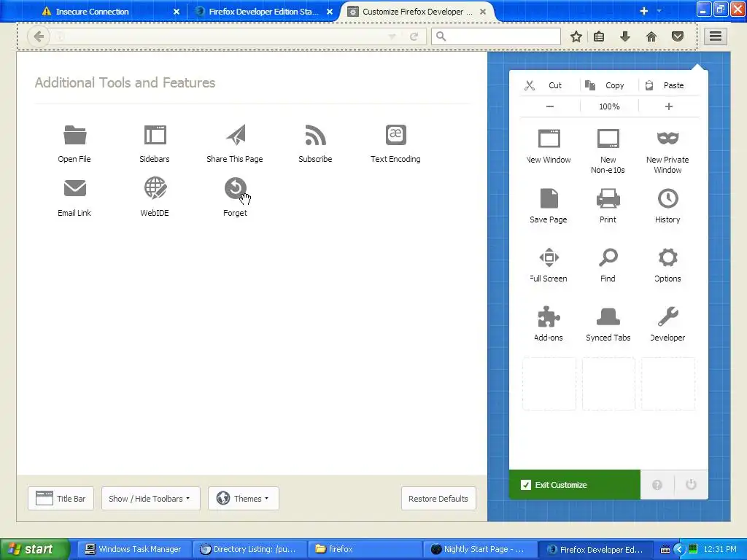Click the first empty panel slot
747x560 pixels.
549,384
